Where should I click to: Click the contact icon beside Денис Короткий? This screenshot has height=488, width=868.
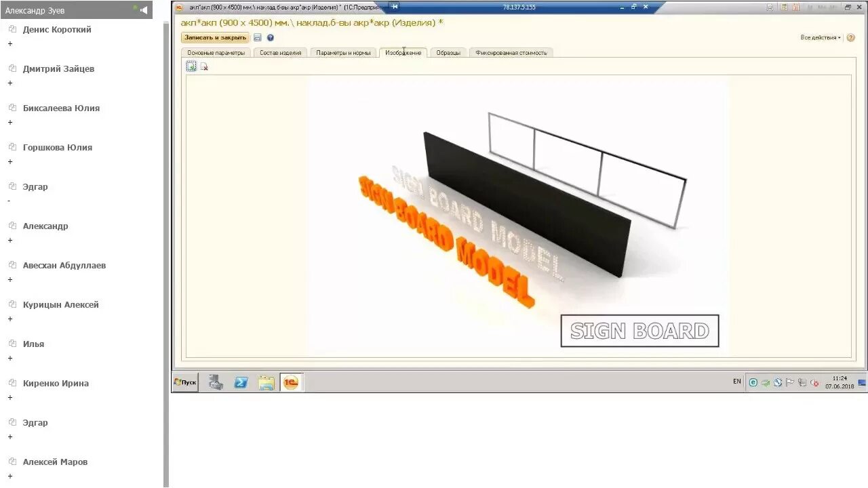point(12,29)
